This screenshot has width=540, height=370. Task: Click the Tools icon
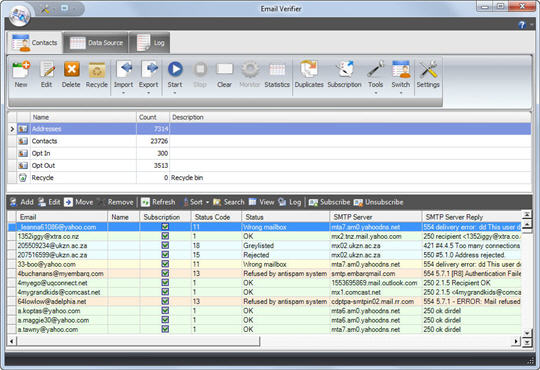375,70
